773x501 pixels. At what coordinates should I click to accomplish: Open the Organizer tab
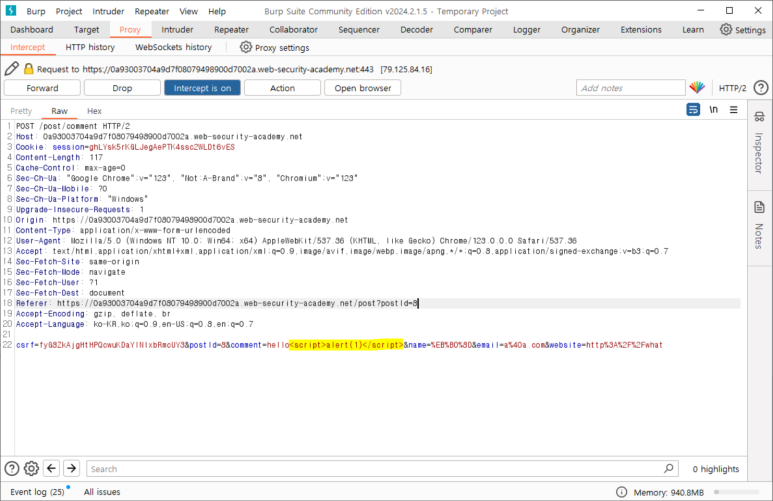(x=580, y=30)
